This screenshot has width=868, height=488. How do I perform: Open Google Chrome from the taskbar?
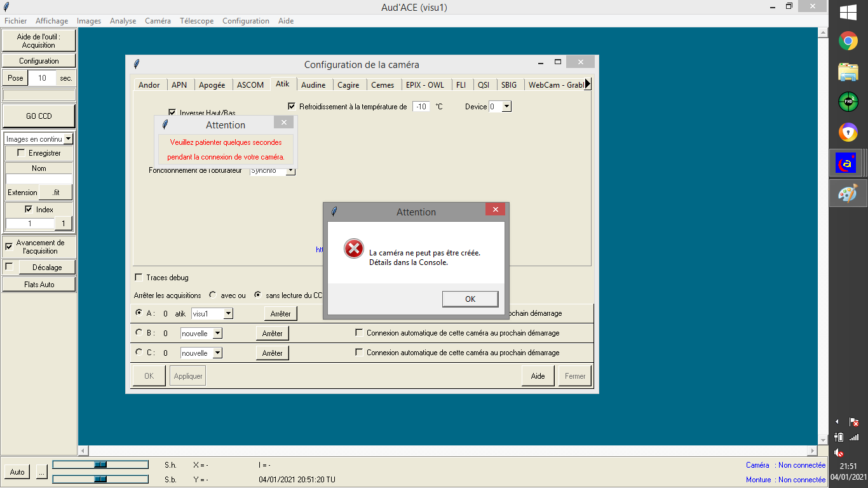pos(848,41)
